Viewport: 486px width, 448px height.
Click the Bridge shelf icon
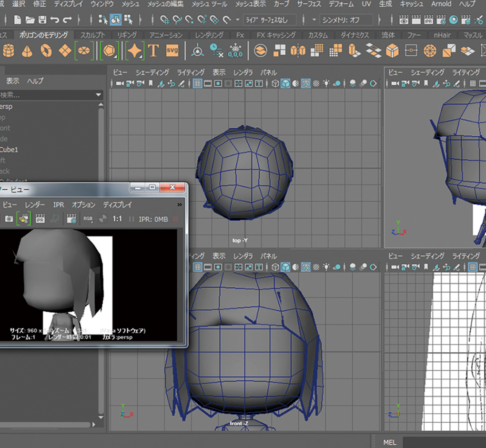pyautogui.click(x=374, y=51)
